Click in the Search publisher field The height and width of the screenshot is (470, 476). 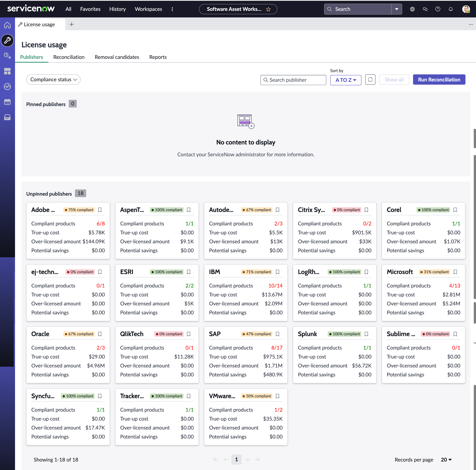tap(293, 80)
